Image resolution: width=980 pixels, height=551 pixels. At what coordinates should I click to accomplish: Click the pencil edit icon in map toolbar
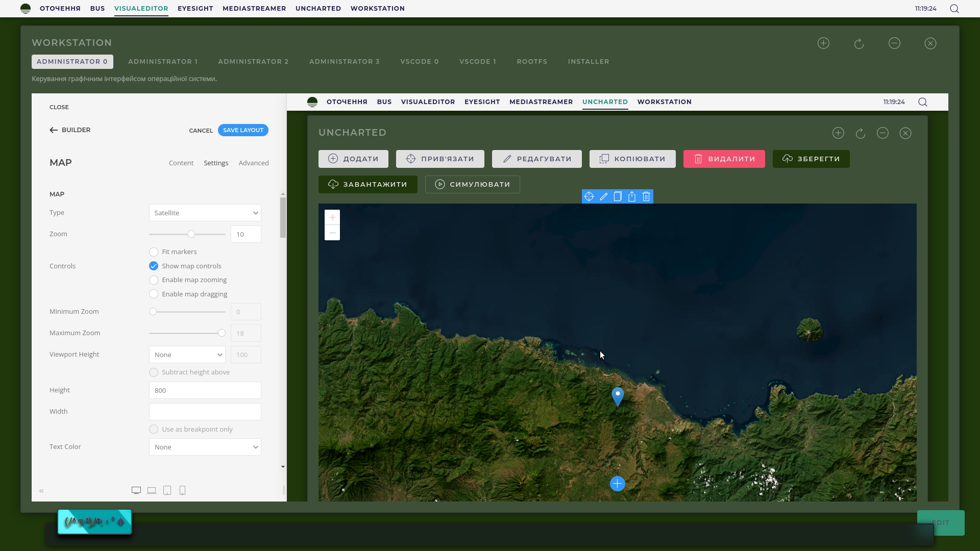click(603, 196)
